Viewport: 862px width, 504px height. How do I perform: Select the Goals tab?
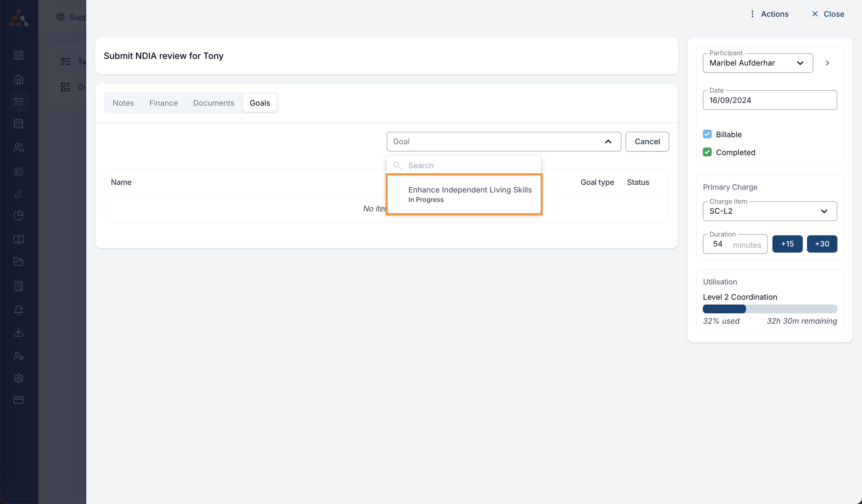260,103
